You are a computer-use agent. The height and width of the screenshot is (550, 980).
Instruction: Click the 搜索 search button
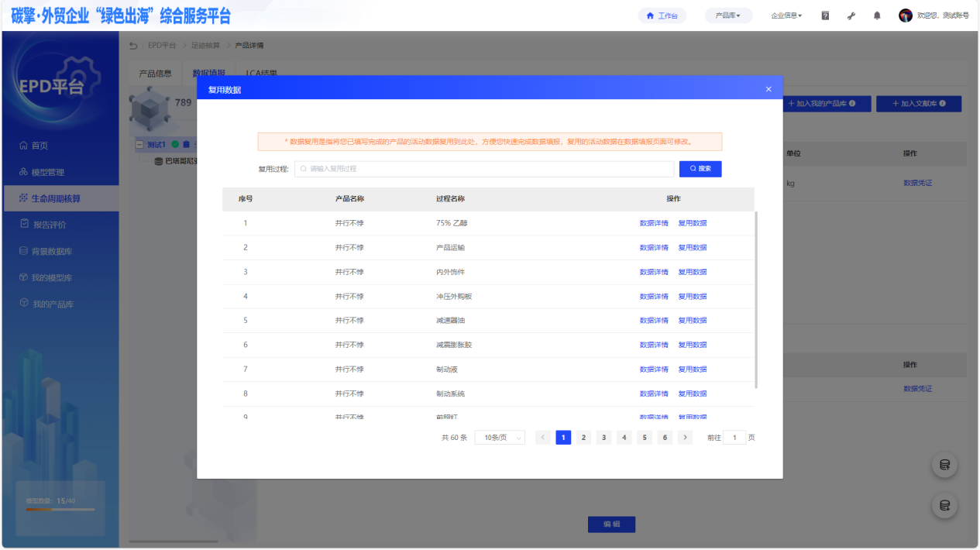(700, 169)
